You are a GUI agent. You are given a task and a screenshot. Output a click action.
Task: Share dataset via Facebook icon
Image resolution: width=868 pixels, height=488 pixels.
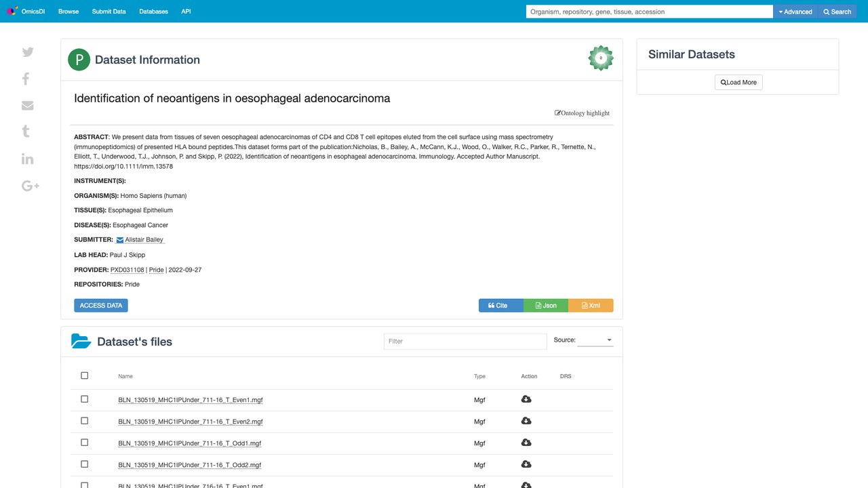[26, 79]
